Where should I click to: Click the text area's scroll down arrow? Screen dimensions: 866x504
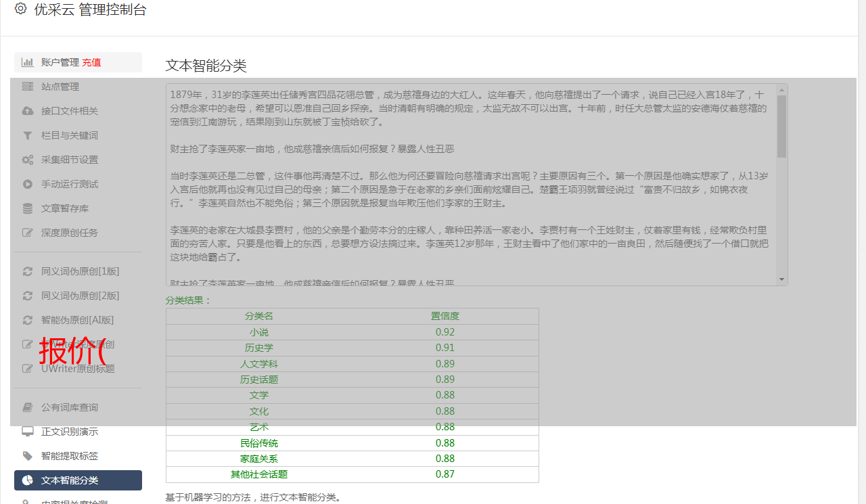click(x=782, y=279)
